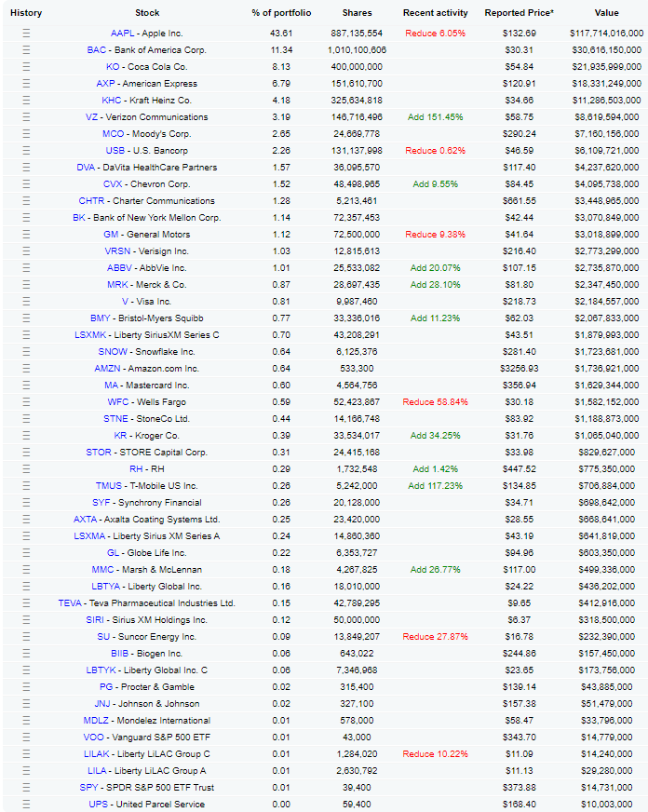Open history icon for General Motors row
648x812 pixels.
click(26, 235)
